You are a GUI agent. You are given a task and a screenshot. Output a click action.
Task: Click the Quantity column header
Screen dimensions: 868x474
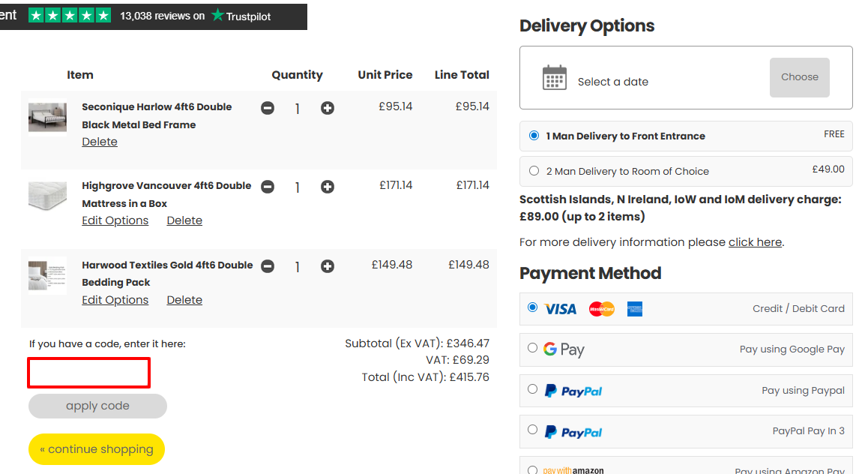tap(298, 75)
